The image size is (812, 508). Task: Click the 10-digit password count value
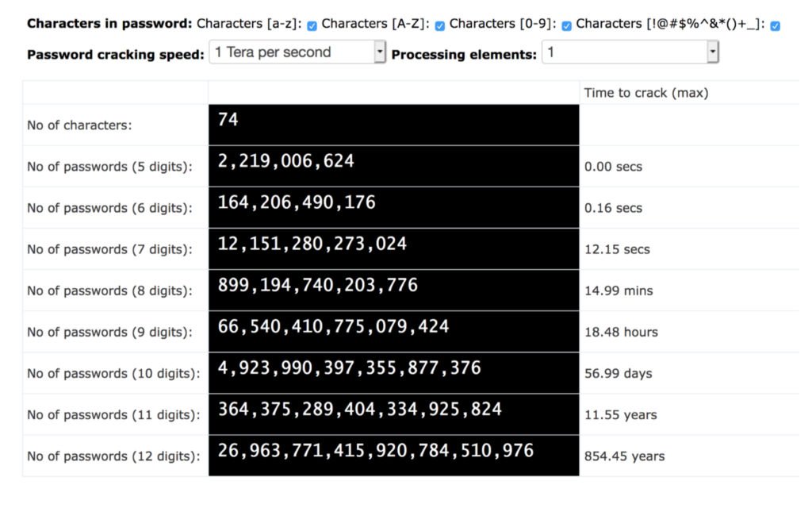[349, 368]
